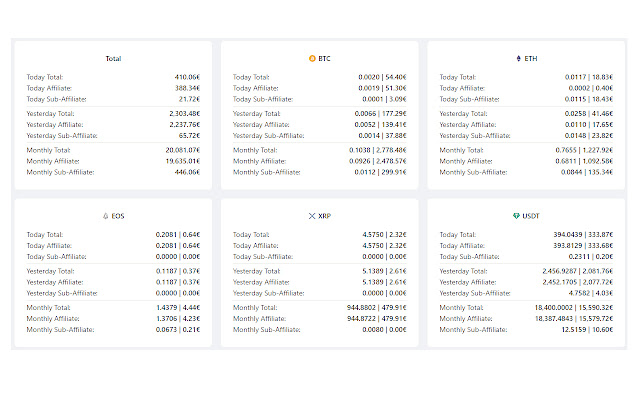
Task: Click ETH Monthly Total 0.7655 | 1,227.92€
Action: [x=584, y=150]
